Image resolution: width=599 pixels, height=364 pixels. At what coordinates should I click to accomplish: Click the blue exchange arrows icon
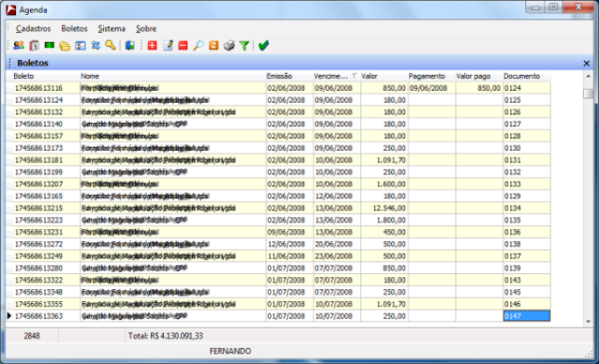point(95,46)
